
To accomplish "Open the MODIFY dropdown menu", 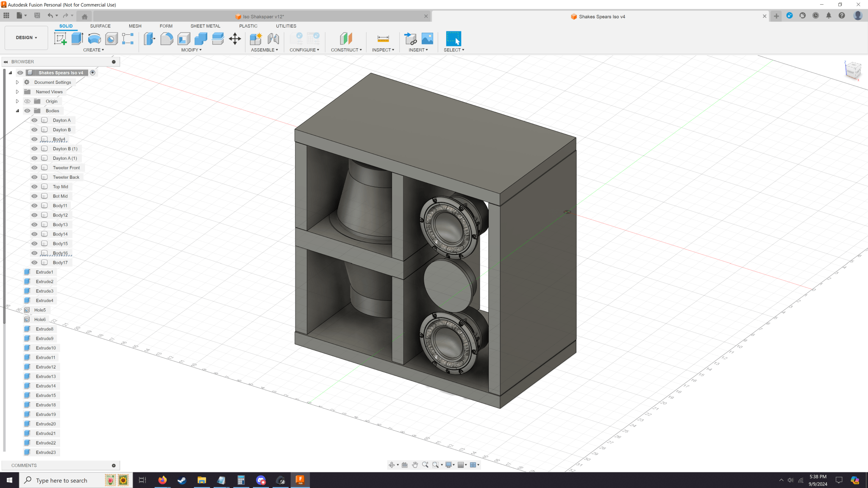I will tap(191, 50).
